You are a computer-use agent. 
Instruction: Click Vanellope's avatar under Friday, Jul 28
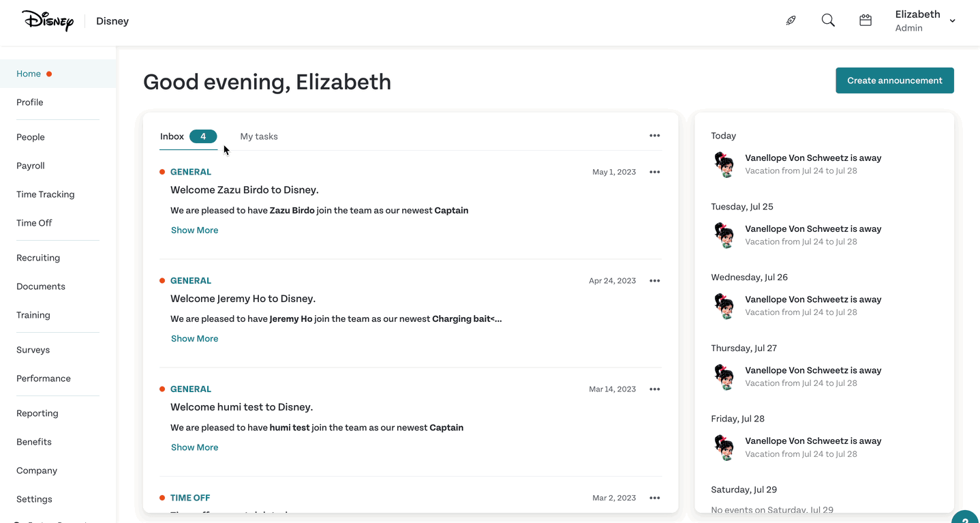(724, 447)
